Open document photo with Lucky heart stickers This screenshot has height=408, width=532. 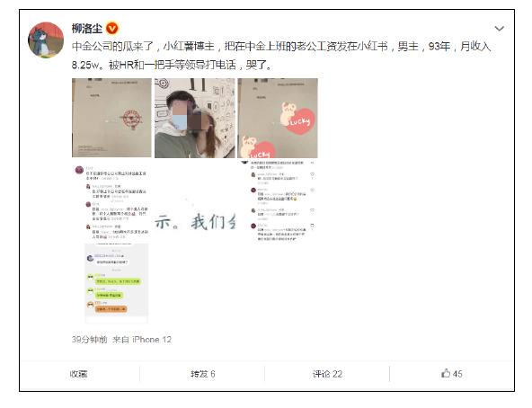[278, 118]
